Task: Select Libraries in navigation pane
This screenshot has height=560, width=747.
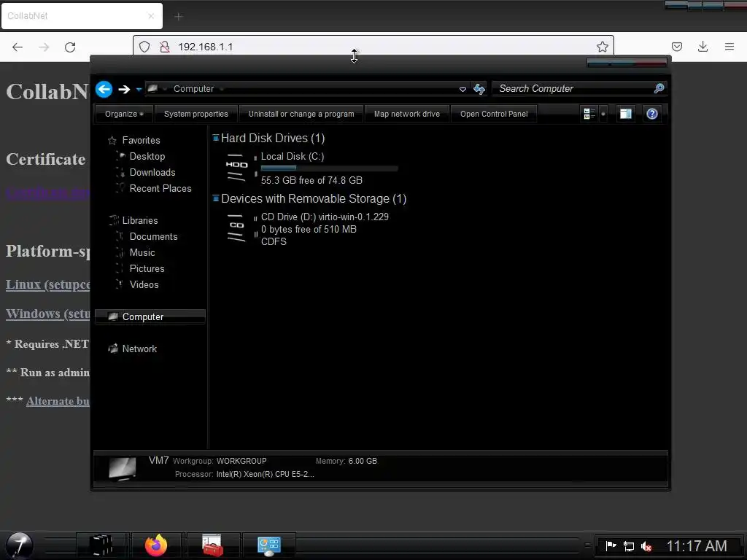Action: (x=139, y=220)
